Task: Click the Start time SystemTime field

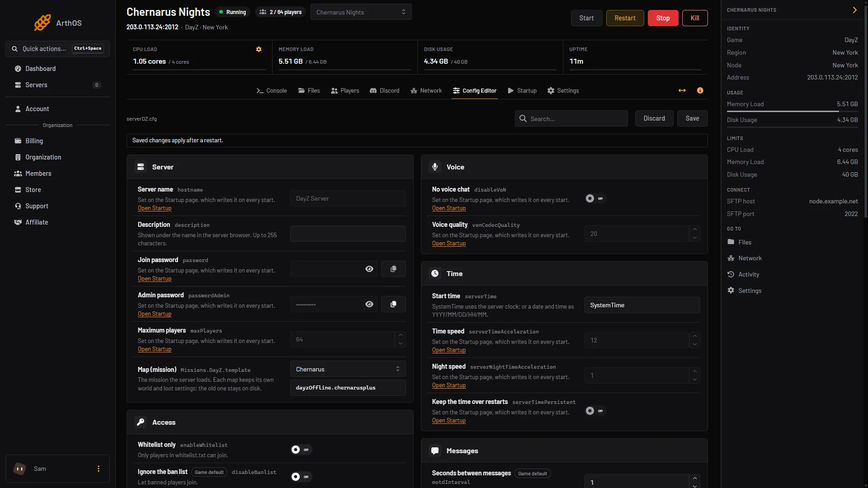Action: coord(642,305)
